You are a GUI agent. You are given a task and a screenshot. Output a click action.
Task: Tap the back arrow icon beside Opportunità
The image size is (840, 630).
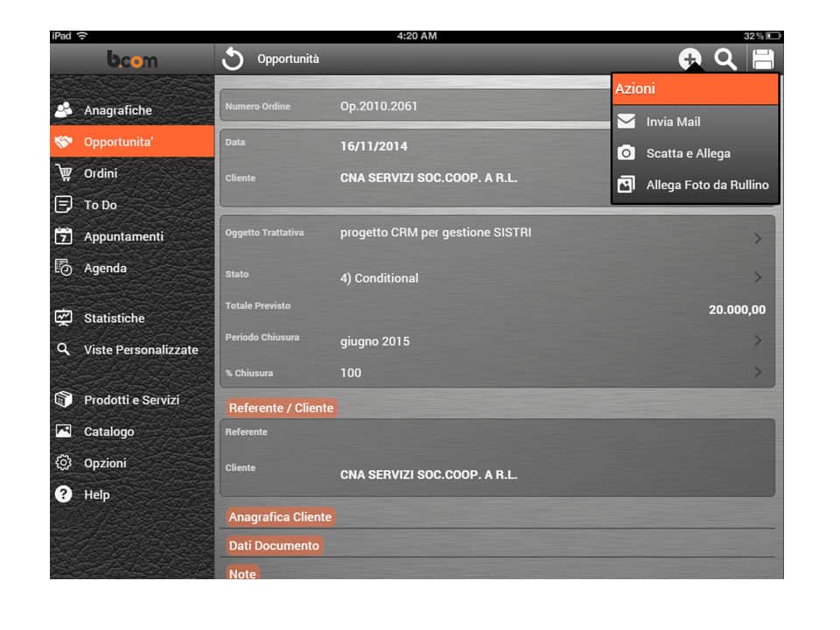coord(233,59)
